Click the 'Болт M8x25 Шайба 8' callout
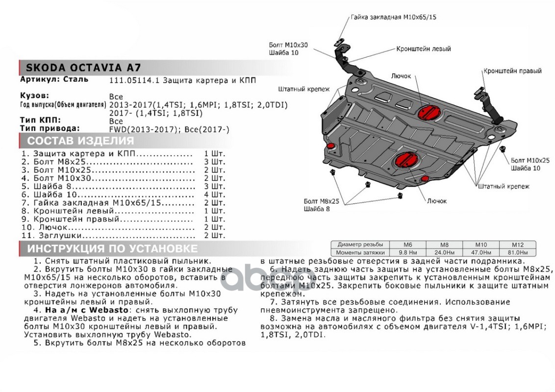 click(322, 205)
